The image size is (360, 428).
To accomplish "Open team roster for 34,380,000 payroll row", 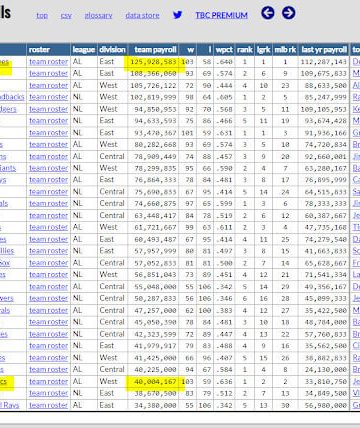I will click(x=49, y=405).
